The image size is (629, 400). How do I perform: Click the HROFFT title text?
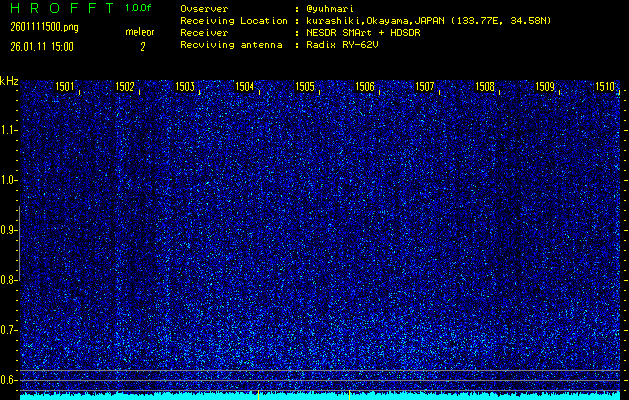click(62, 8)
